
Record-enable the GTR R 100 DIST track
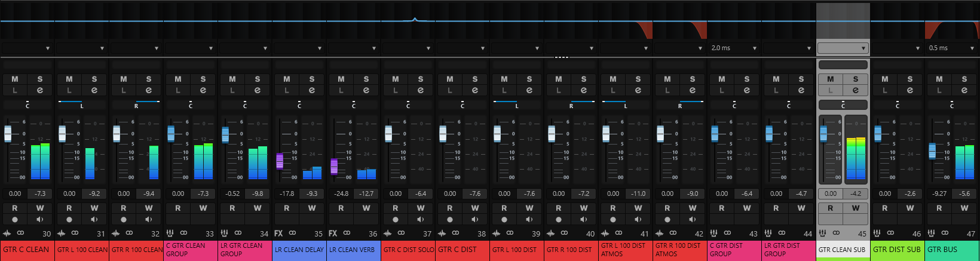559,219
